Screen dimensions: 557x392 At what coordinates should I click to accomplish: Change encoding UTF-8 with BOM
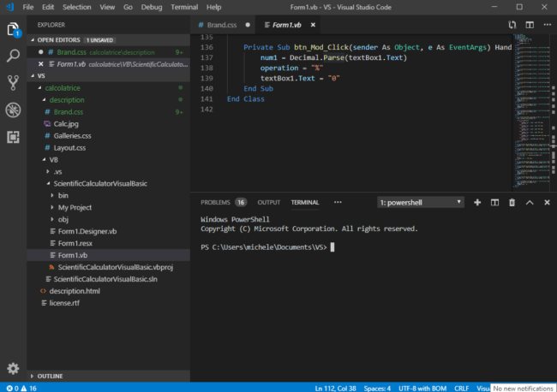[x=422, y=388]
